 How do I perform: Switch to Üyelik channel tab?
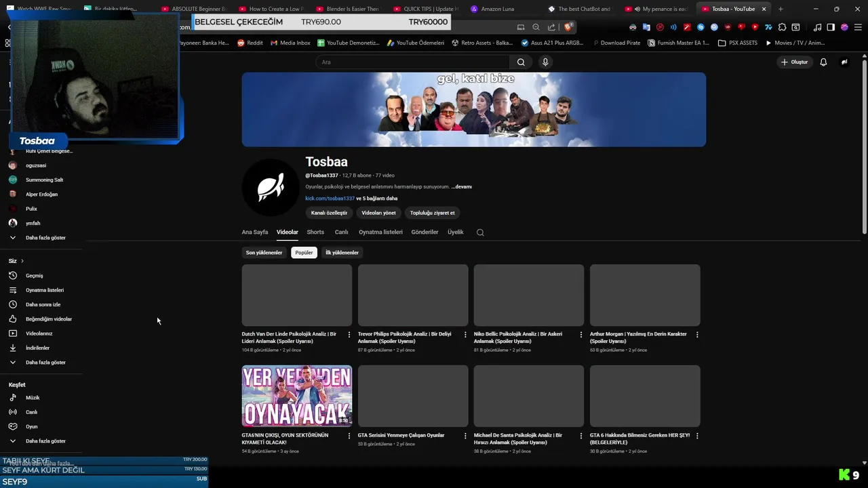[x=456, y=232]
